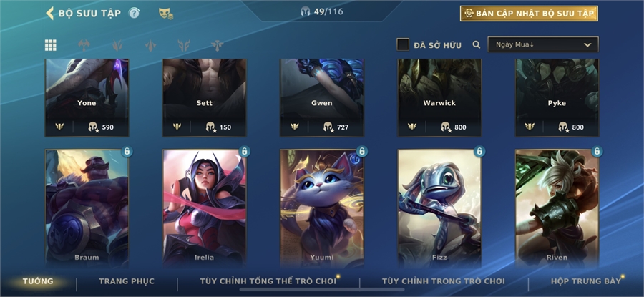Open the theater mask icon in the header
This screenshot has height=297, width=644.
coord(165,14)
